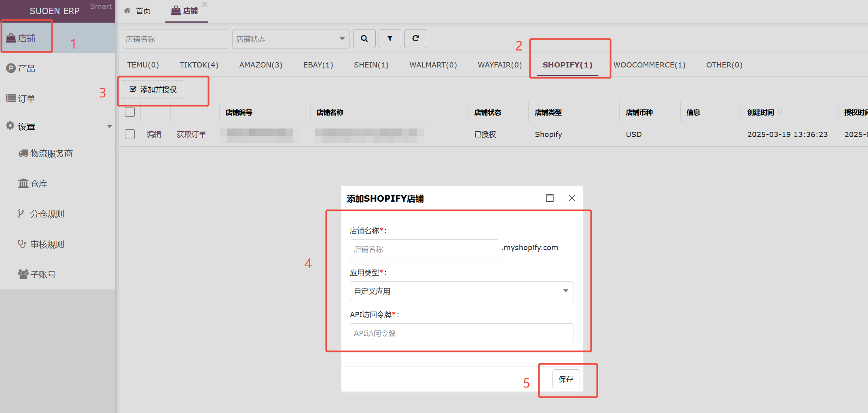Open the 应用类型 dropdown

462,291
